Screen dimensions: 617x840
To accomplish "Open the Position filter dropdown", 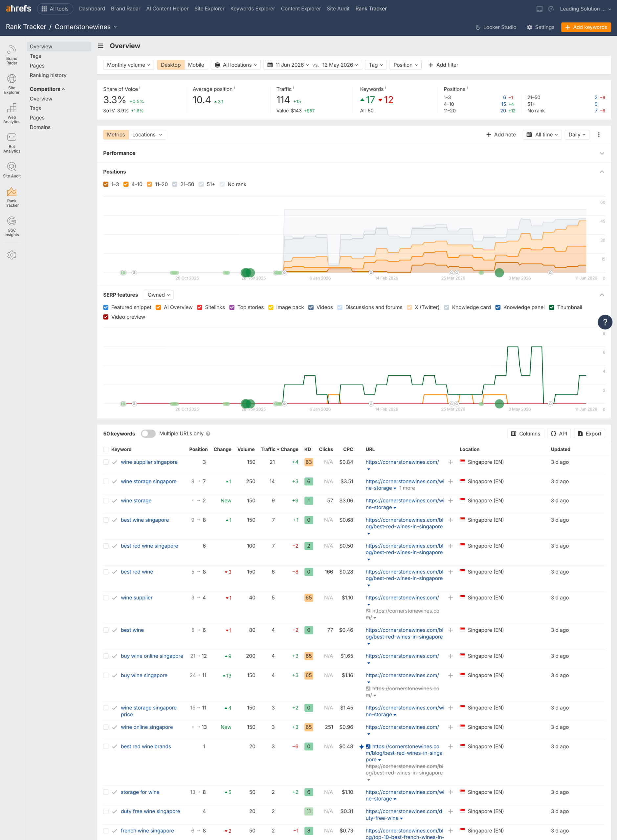I will point(405,65).
